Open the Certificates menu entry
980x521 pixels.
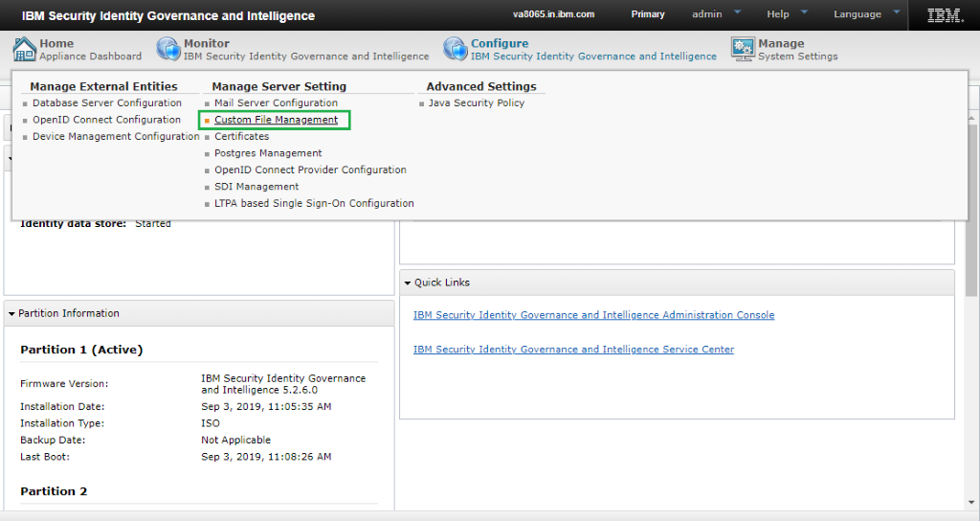tap(241, 136)
